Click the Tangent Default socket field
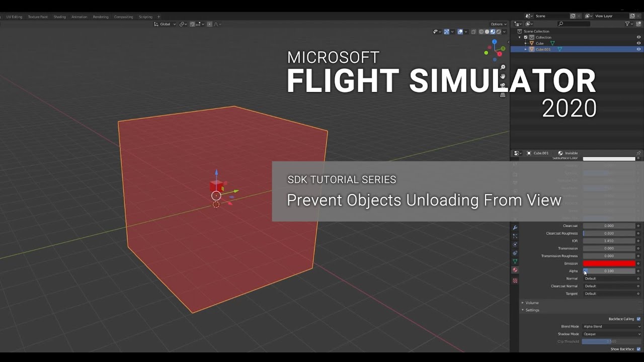This screenshot has width=644, height=362. 609,294
